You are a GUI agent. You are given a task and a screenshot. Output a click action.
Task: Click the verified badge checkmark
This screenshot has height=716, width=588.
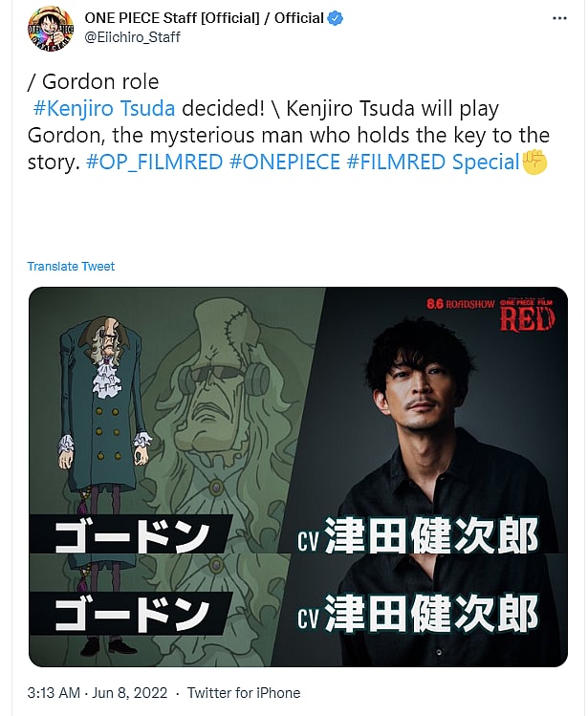click(x=336, y=19)
